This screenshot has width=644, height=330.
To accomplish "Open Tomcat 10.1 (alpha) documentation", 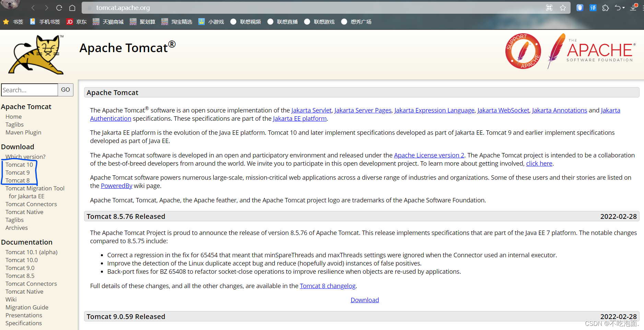I will [32, 252].
